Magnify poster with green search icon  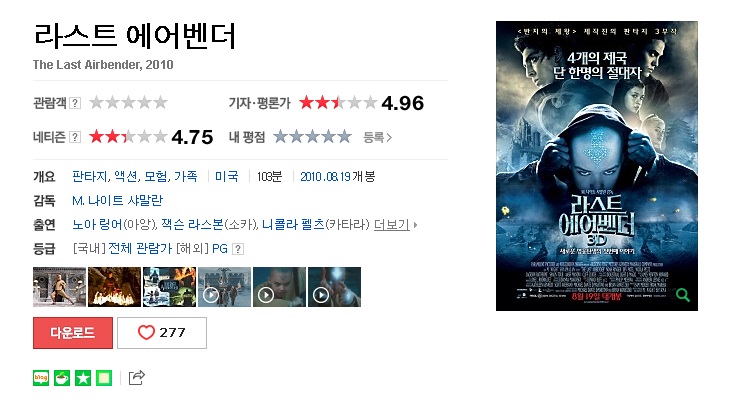click(683, 295)
